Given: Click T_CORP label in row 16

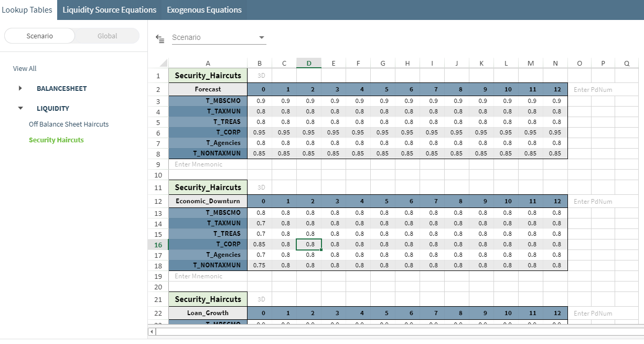Looking at the screenshot, I should (208, 244).
